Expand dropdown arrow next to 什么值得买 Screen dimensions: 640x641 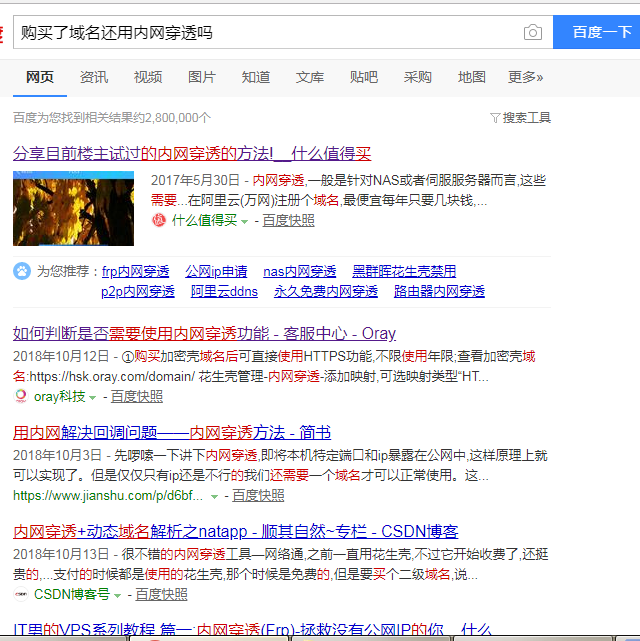point(244,222)
